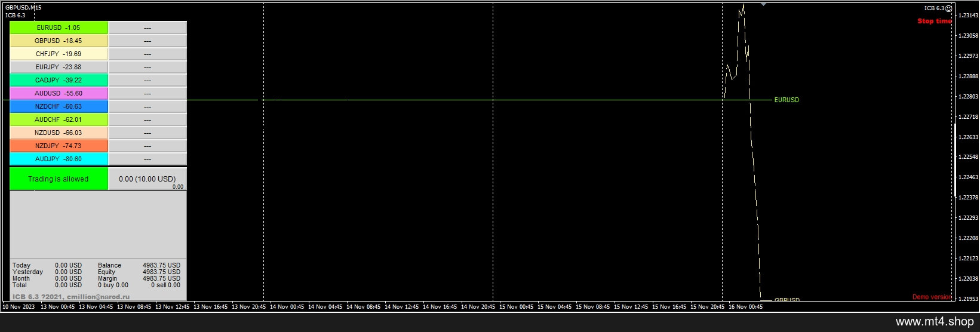The image size is (980, 332).
Task: Click the dash cell beside CADJPY
Action: tap(148, 80)
